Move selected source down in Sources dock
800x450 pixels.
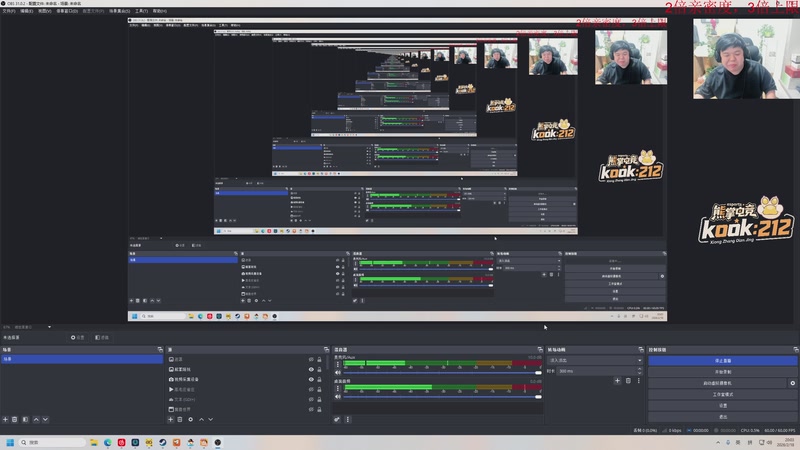point(211,419)
